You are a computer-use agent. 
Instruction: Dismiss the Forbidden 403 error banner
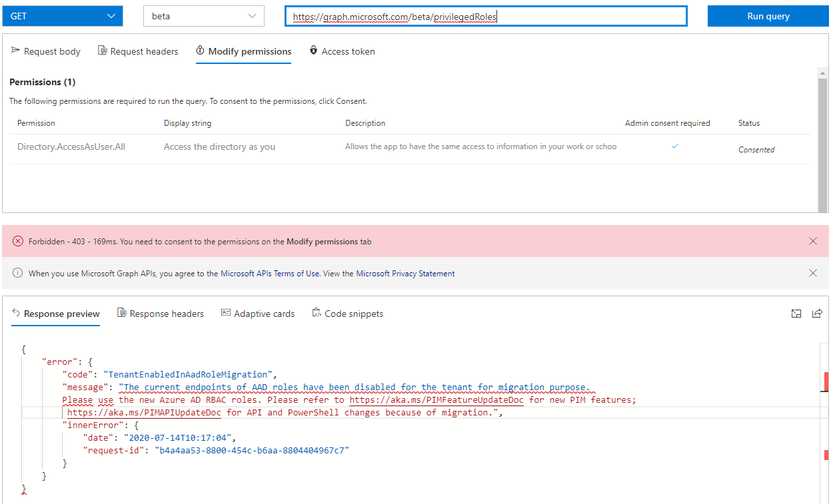tap(812, 241)
